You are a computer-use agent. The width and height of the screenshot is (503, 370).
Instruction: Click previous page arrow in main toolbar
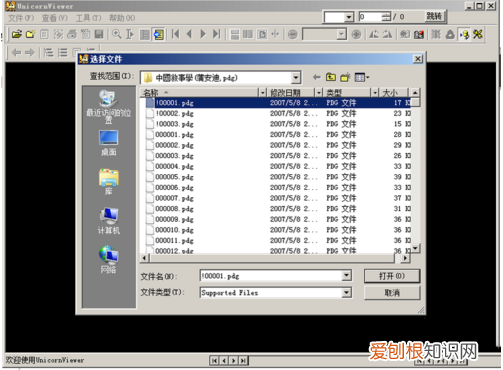point(189,34)
